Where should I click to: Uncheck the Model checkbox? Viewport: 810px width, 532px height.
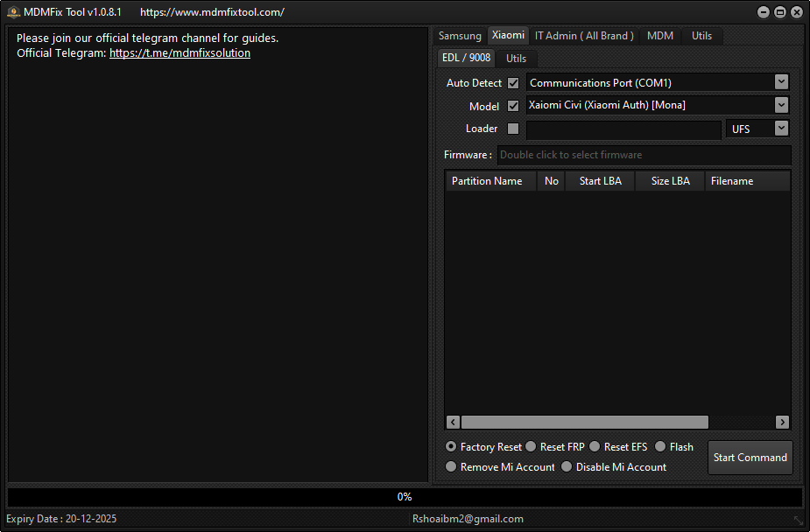pyautogui.click(x=513, y=106)
